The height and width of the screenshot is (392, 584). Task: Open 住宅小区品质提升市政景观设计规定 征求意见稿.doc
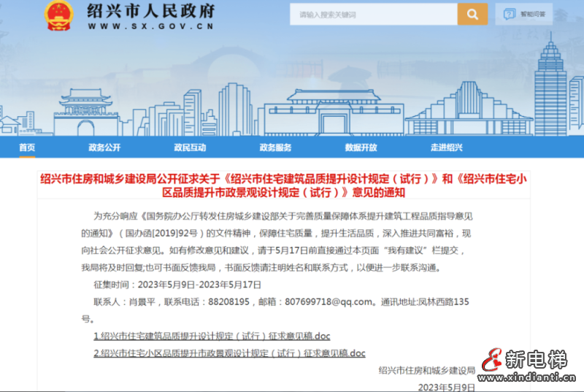coord(229,353)
